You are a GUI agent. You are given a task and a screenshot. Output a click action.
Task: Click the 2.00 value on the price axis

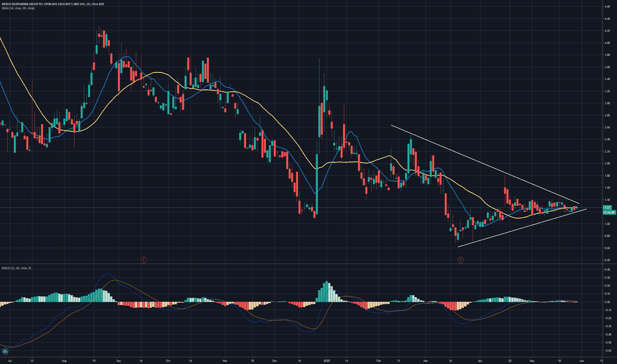(607, 163)
